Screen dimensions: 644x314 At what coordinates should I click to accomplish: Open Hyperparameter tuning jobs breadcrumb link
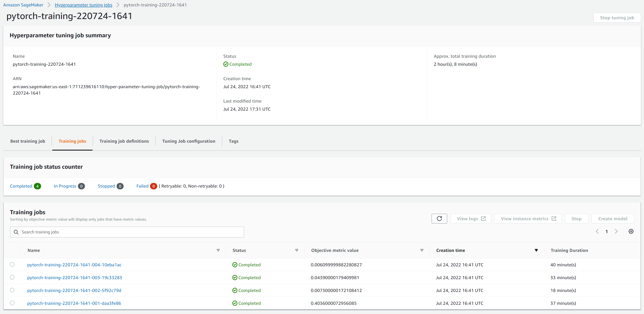[84, 5]
